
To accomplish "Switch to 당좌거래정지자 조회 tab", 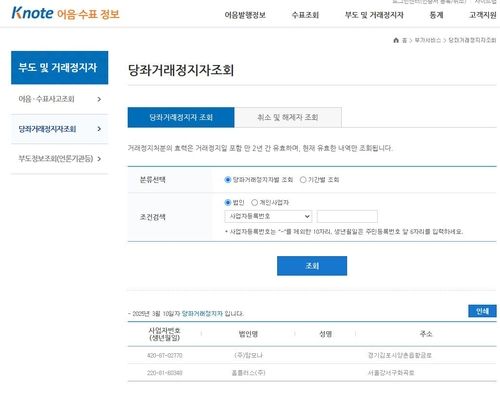I will (x=181, y=117).
